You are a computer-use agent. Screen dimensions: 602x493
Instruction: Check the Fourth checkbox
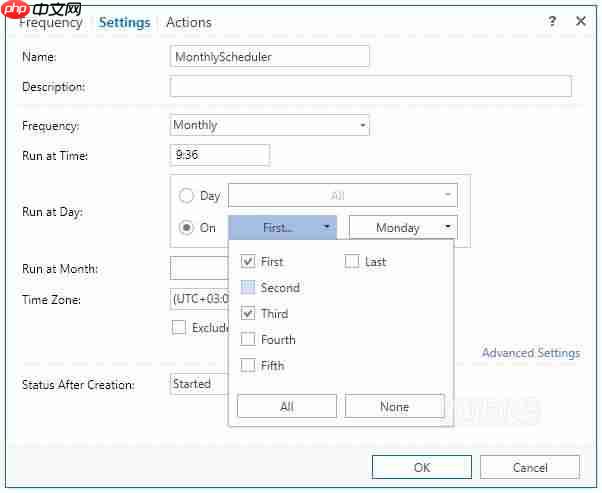[x=248, y=339]
